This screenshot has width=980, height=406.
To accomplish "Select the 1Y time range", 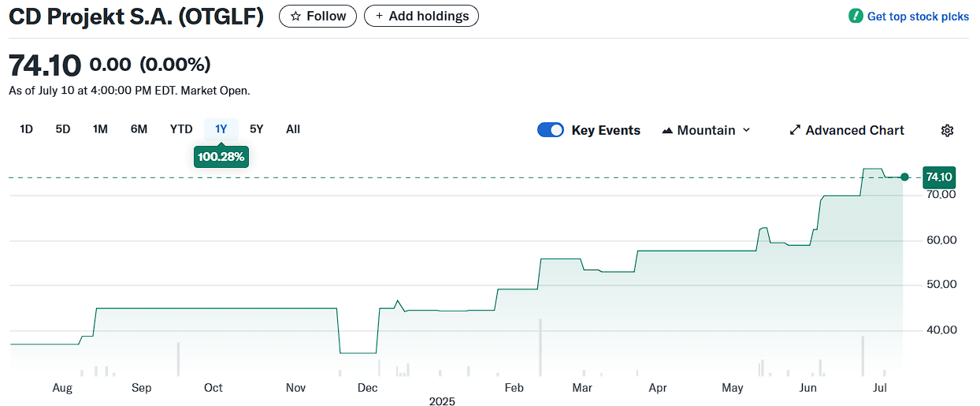I will 221,129.
